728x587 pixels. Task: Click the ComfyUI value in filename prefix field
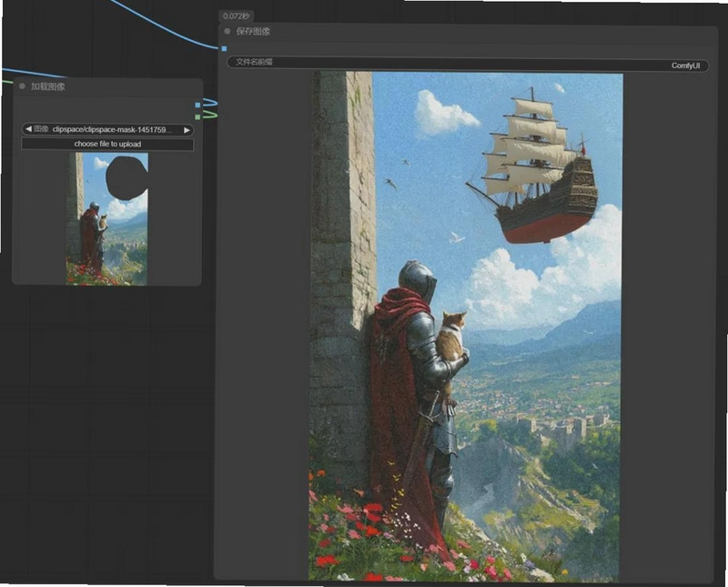pyautogui.click(x=685, y=66)
